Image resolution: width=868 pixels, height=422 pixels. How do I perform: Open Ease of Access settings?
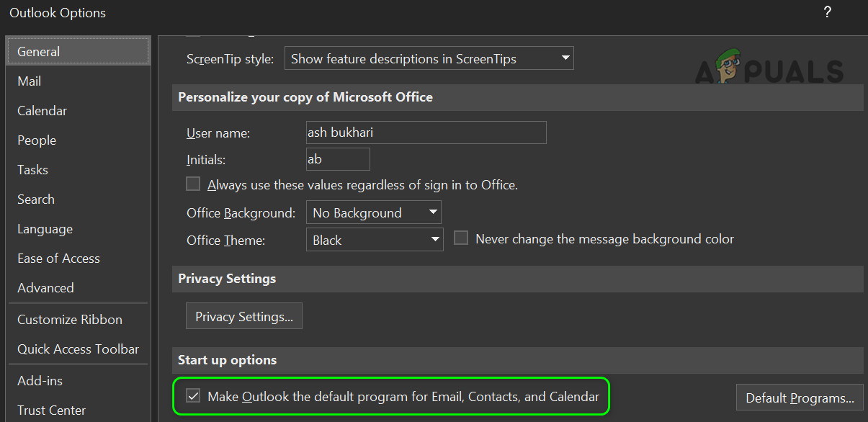click(x=58, y=259)
